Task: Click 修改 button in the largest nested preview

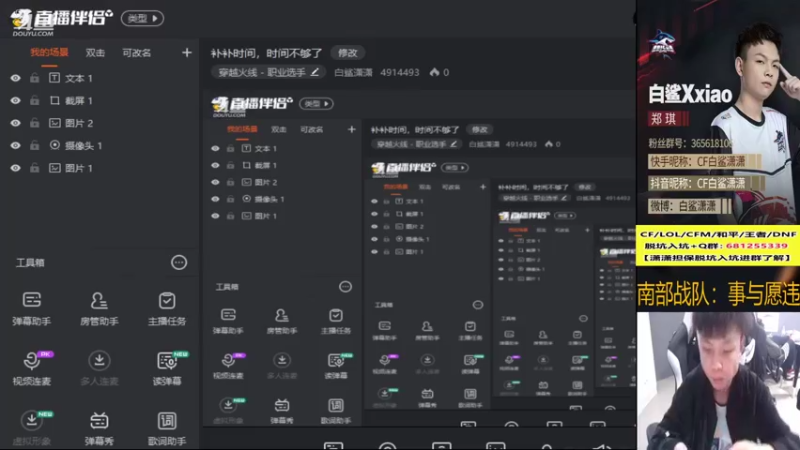Action: (480, 130)
